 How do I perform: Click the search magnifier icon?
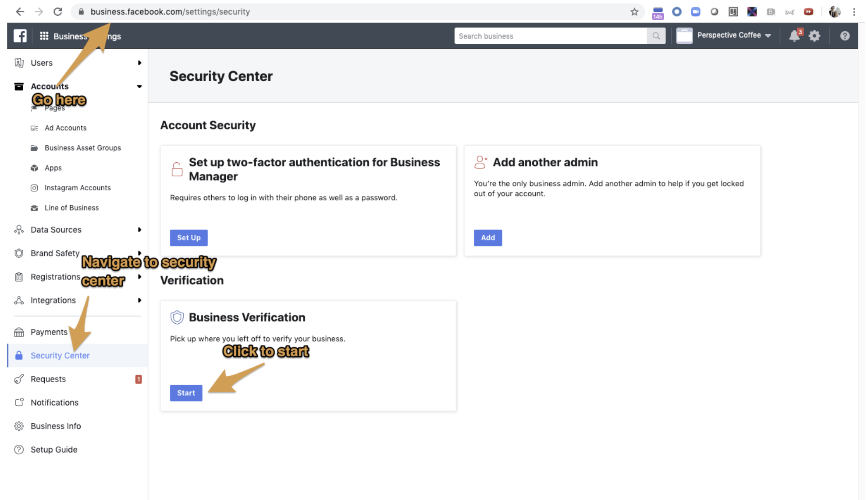tap(656, 36)
